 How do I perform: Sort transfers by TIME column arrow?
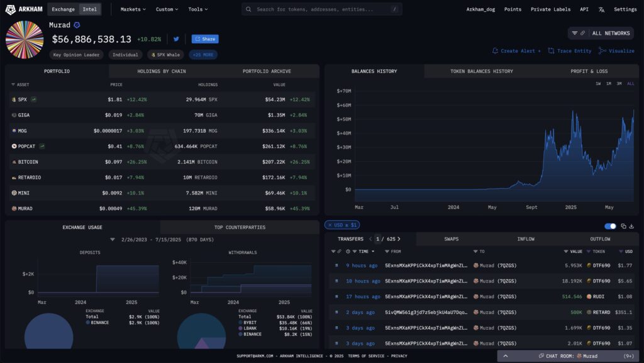373,251
